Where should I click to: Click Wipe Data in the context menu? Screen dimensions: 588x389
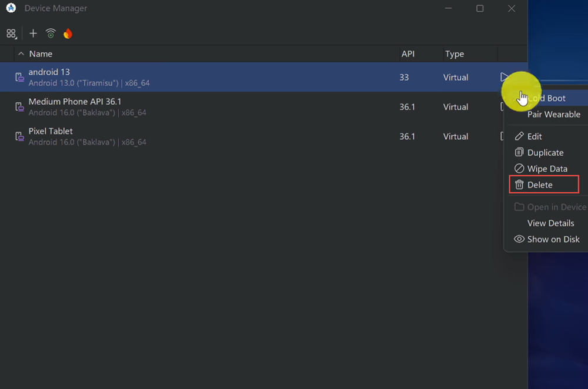pos(547,169)
